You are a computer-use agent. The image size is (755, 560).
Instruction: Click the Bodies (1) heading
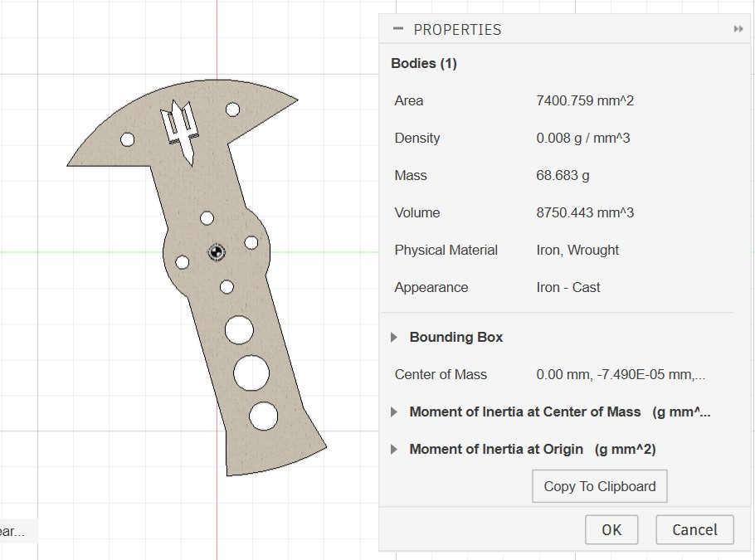point(424,64)
